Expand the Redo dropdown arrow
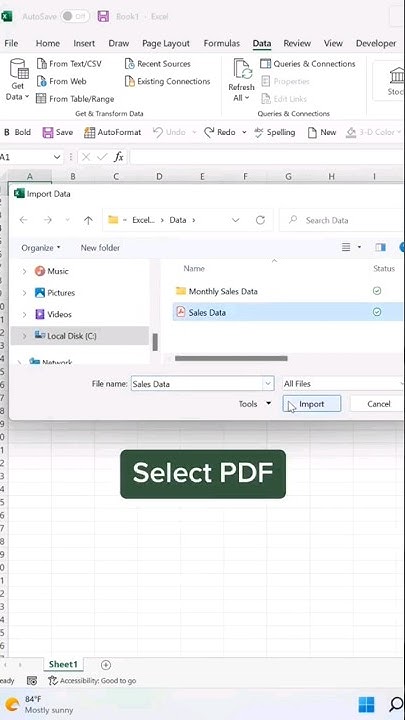This screenshot has height=720, width=405. point(244,132)
